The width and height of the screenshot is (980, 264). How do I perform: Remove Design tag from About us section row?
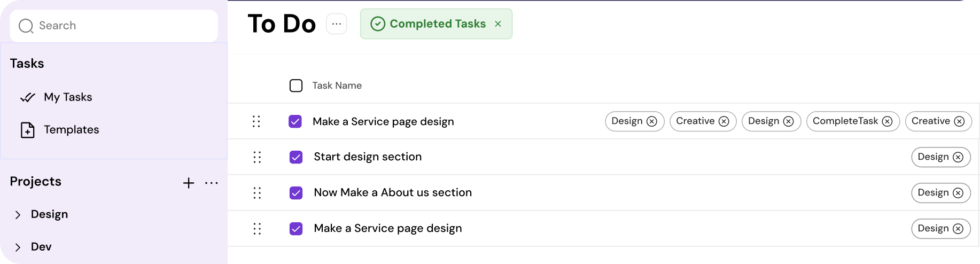958,193
